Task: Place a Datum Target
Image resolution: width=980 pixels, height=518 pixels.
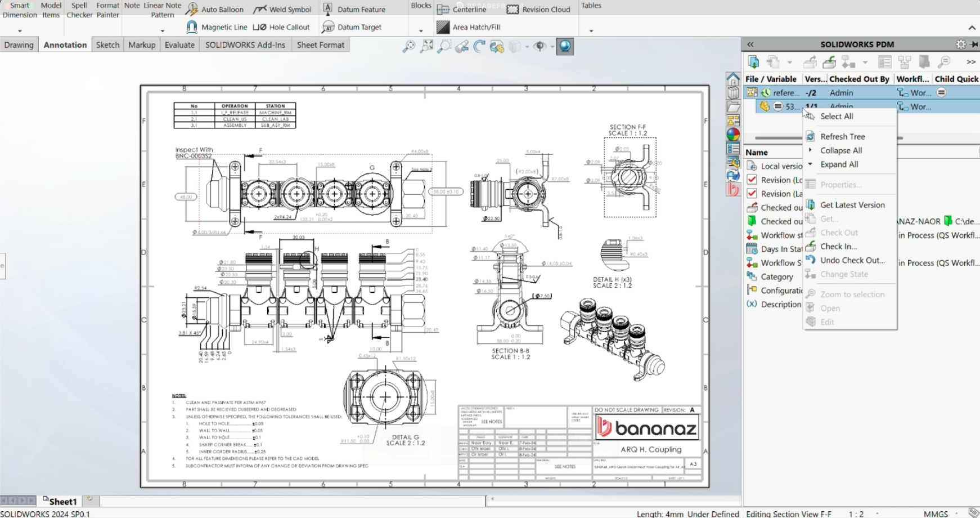Action: (x=352, y=27)
